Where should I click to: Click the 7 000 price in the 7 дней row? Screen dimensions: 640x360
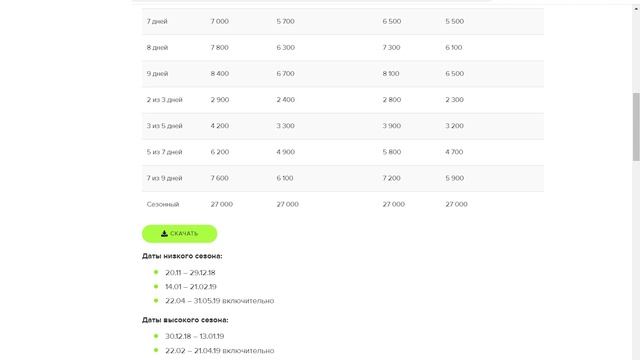220,21
